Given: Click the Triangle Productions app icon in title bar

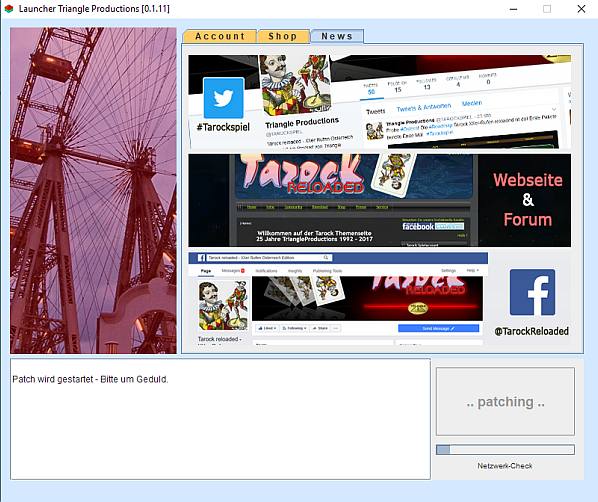Looking at the screenshot, I should (9, 9).
